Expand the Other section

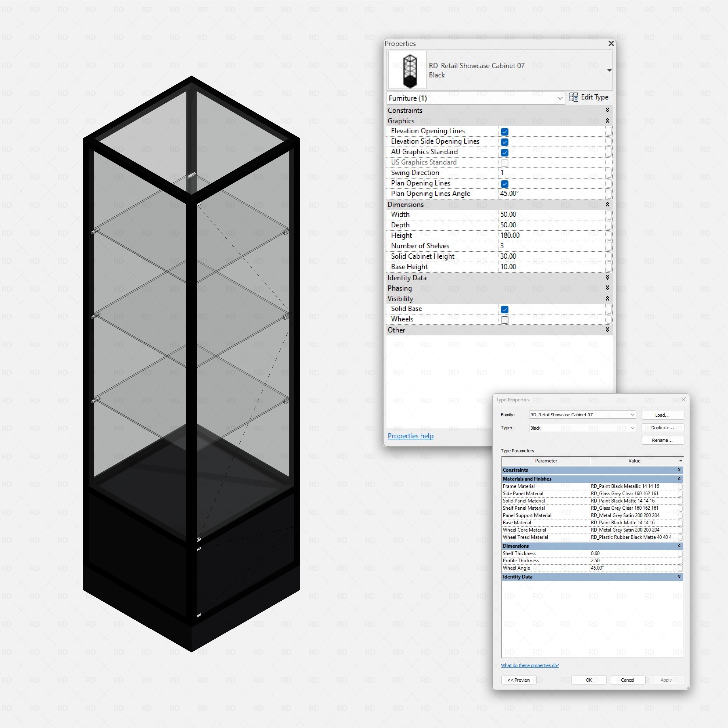[607, 330]
